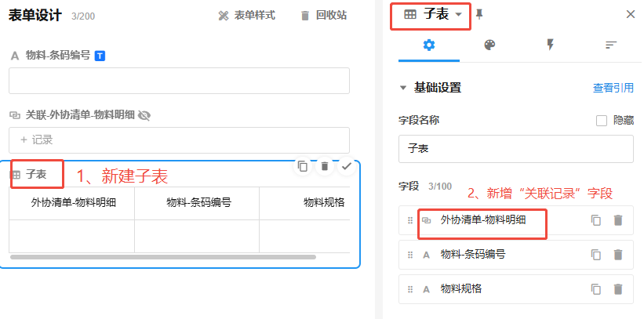Copy the 物料规格 field in list
The image size is (644, 319).
tap(596, 289)
